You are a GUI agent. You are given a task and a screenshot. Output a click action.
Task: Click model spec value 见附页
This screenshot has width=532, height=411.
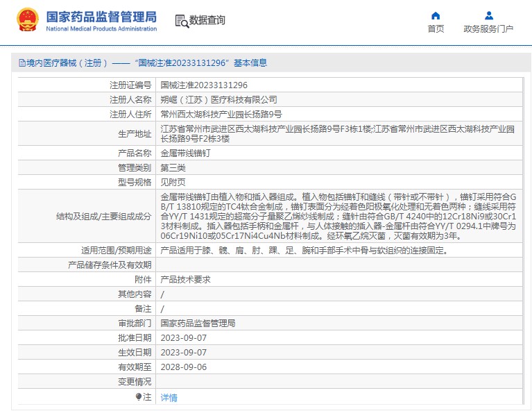point(173,183)
